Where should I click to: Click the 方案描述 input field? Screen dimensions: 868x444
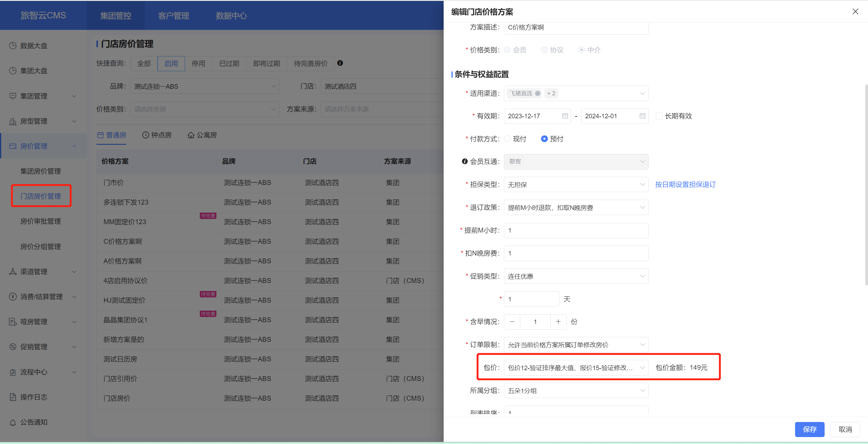point(576,28)
